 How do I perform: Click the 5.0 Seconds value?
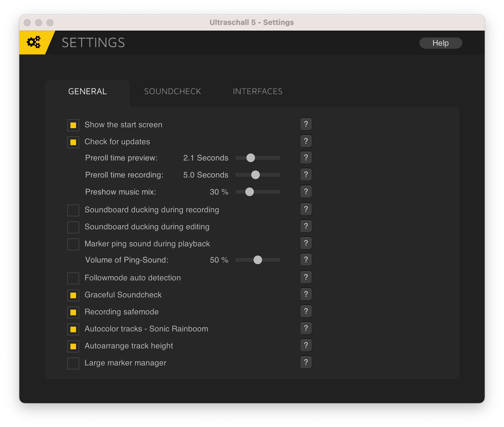(x=206, y=175)
